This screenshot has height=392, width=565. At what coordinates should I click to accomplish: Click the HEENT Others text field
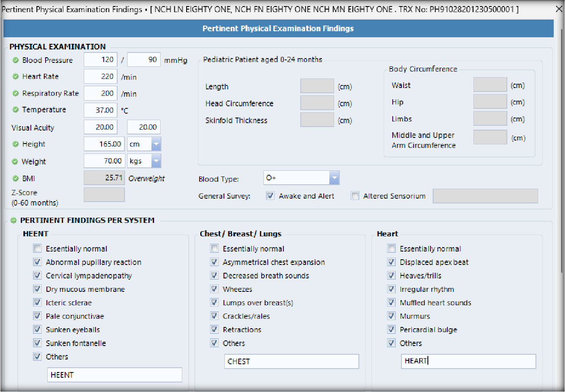tap(115, 375)
